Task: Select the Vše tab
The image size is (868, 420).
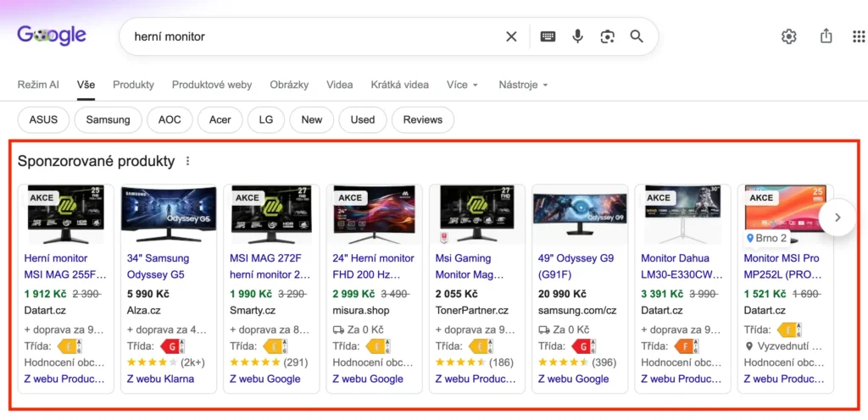Action: coord(86,86)
